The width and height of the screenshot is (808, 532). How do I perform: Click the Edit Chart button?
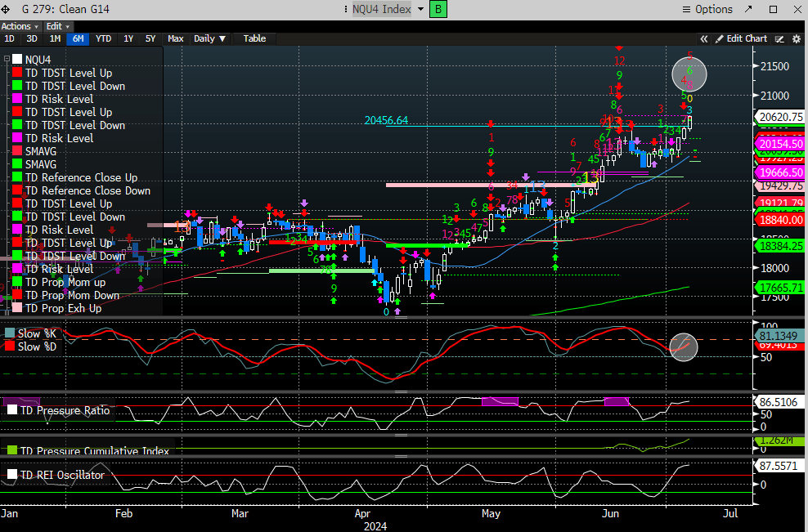[x=741, y=38]
